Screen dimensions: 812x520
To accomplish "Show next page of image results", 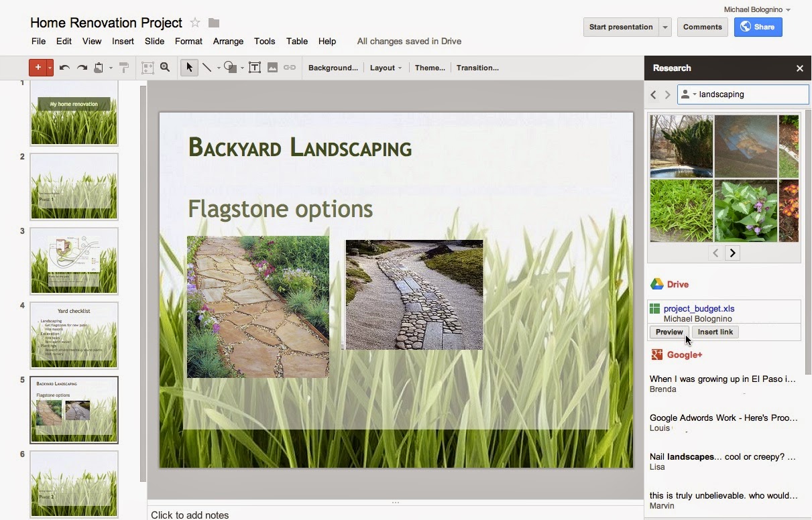I will 733,253.
